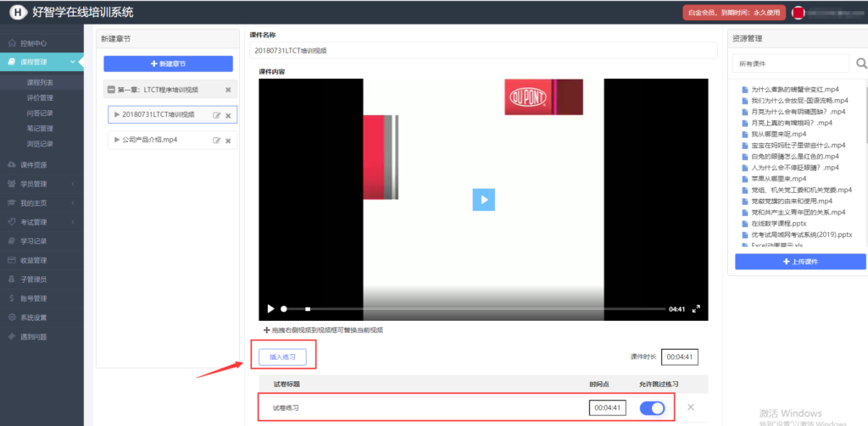Click the video fullscreen icon
The image size is (868, 426).
pyautogui.click(x=697, y=309)
